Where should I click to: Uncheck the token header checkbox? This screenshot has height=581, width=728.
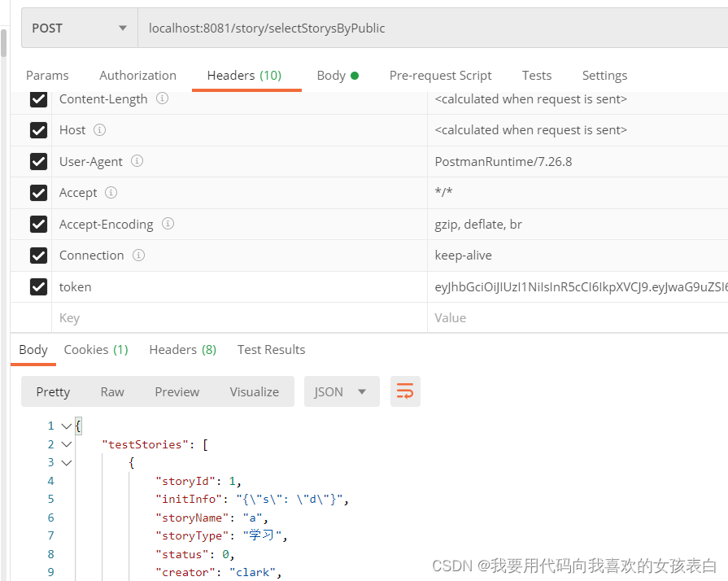coord(38,286)
